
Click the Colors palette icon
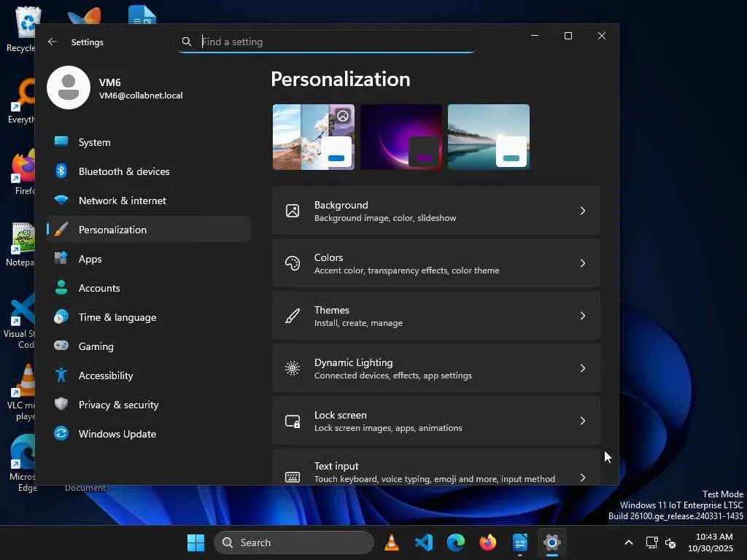(x=293, y=263)
